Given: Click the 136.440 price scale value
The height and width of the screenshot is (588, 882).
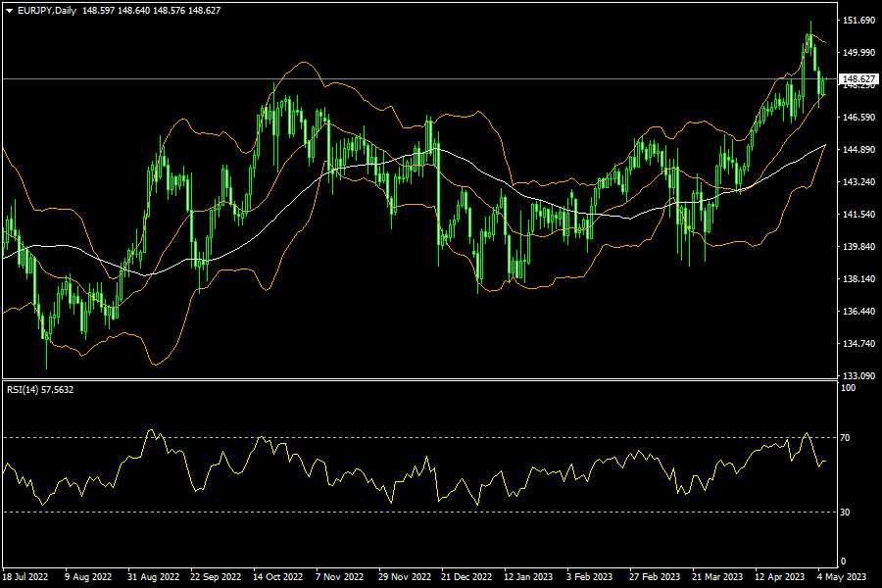Looking at the screenshot, I should (858, 312).
